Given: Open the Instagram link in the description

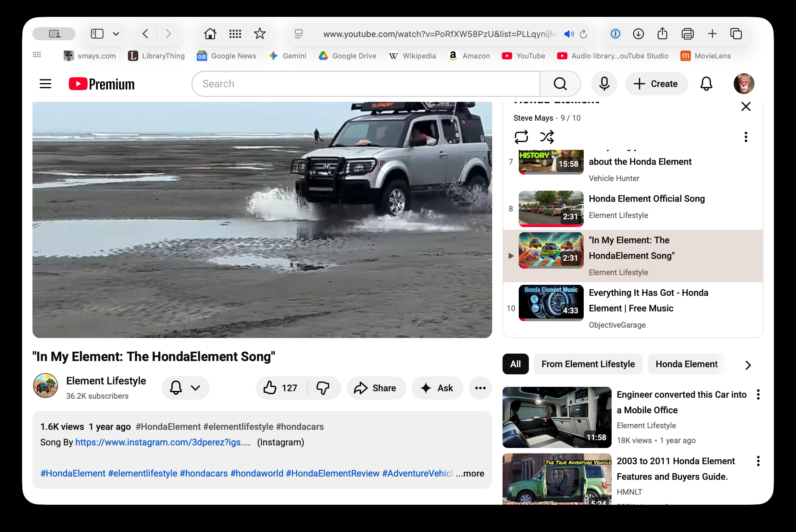Looking at the screenshot, I should click(x=162, y=442).
